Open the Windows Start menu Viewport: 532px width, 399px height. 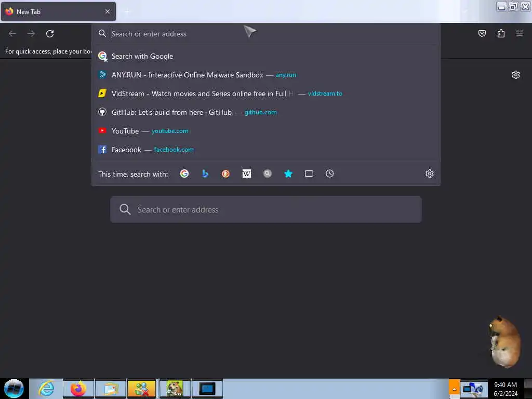pyautogui.click(x=14, y=389)
